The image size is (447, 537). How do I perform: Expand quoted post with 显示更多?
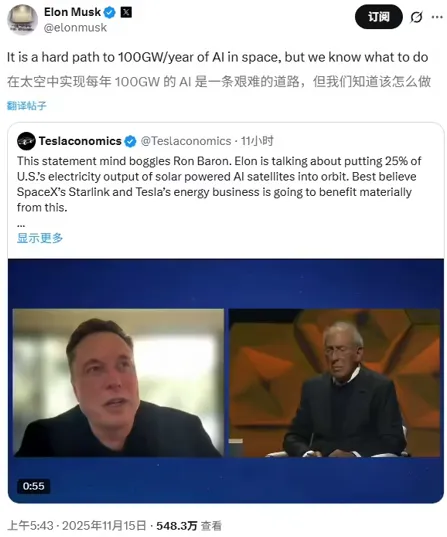40,238
